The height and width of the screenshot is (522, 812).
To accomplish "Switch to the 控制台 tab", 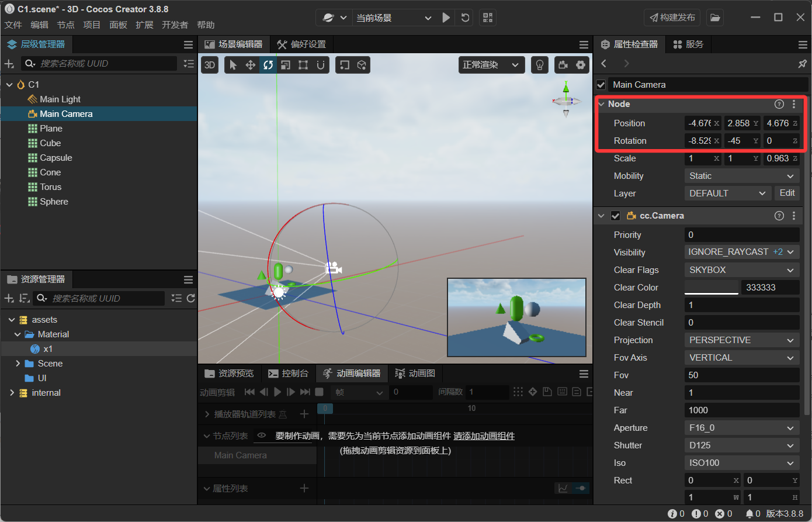I will pyautogui.click(x=288, y=374).
